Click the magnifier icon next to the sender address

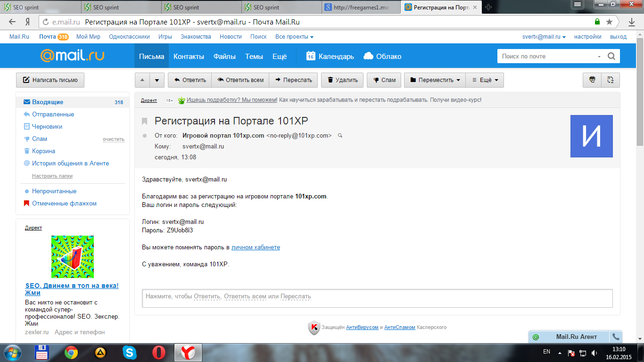(340, 136)
